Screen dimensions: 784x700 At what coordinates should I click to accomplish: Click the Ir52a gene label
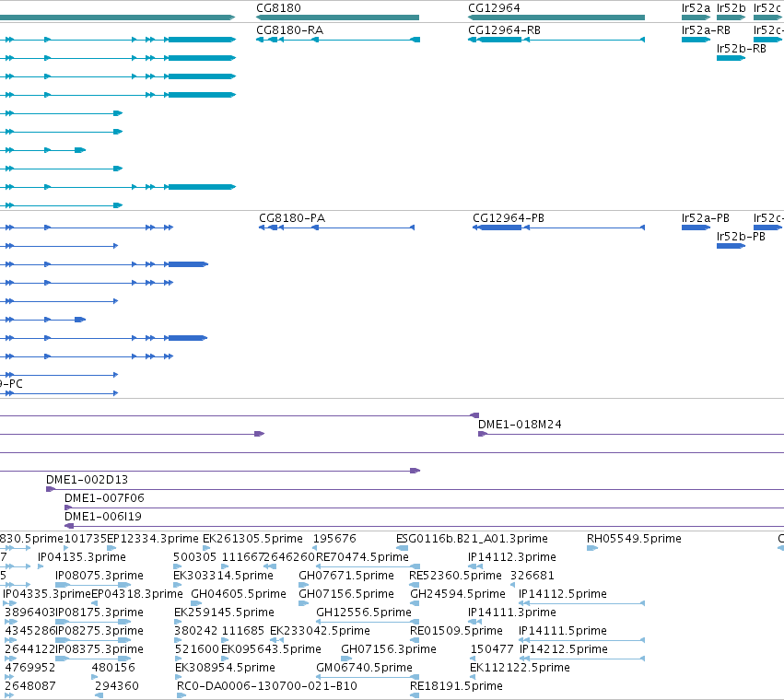tap(696, 8)
